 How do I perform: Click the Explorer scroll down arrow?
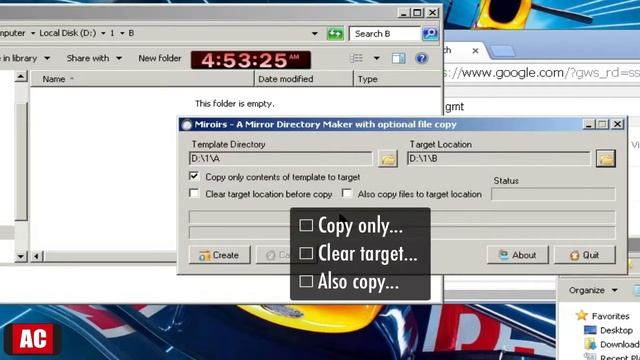coord(21,256)
